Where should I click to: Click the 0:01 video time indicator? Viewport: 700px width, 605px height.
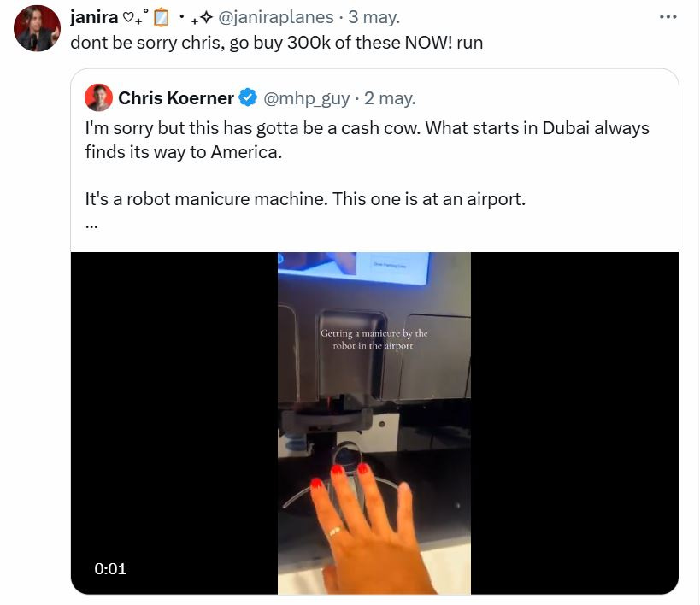110,569
